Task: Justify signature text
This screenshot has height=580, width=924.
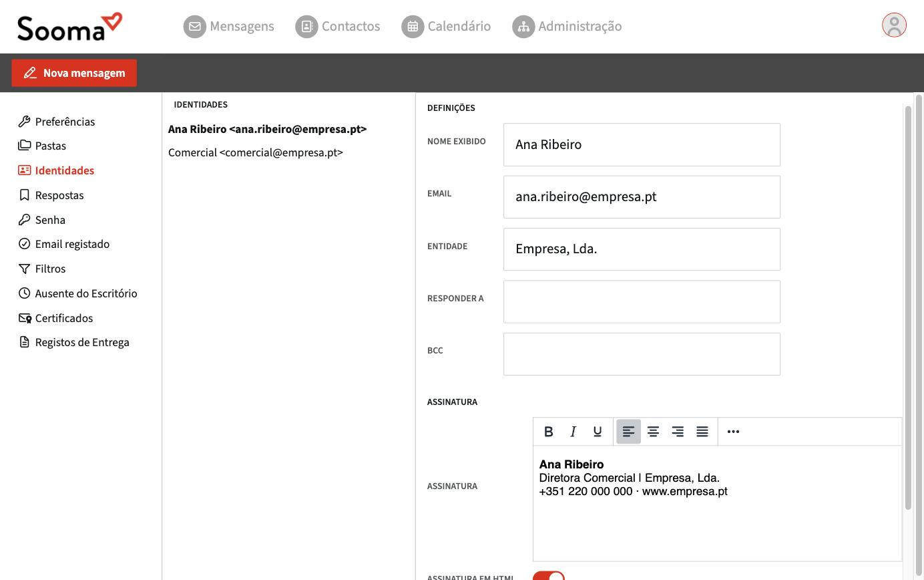Action: coord(702,432)
